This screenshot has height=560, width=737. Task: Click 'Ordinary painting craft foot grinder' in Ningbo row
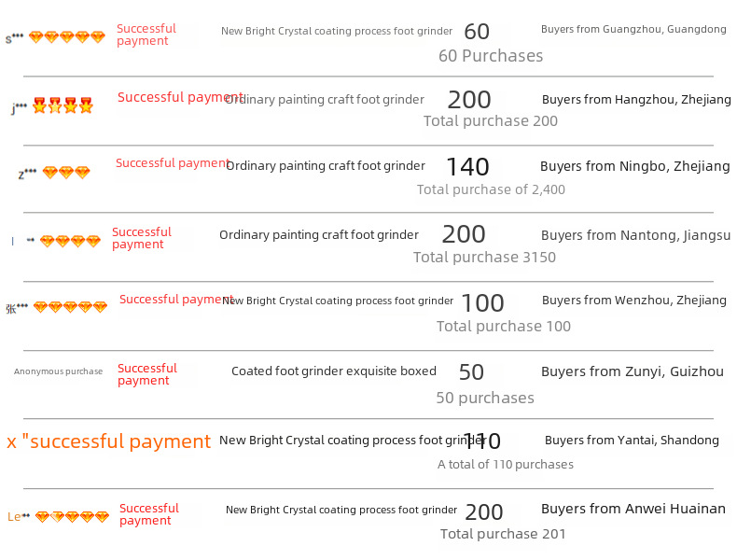pyautogui.click(x=325, y=166)
